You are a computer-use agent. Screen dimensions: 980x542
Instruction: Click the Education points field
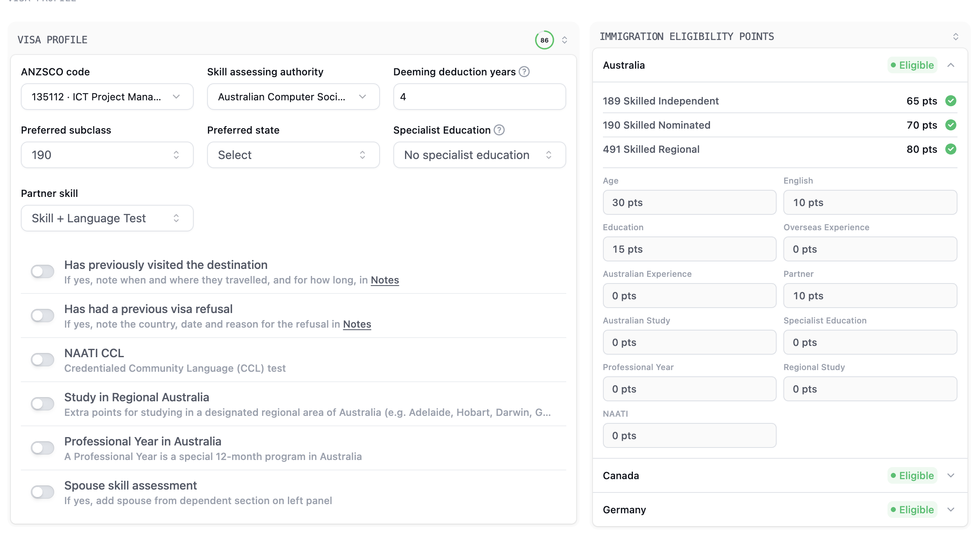(690, 249)
